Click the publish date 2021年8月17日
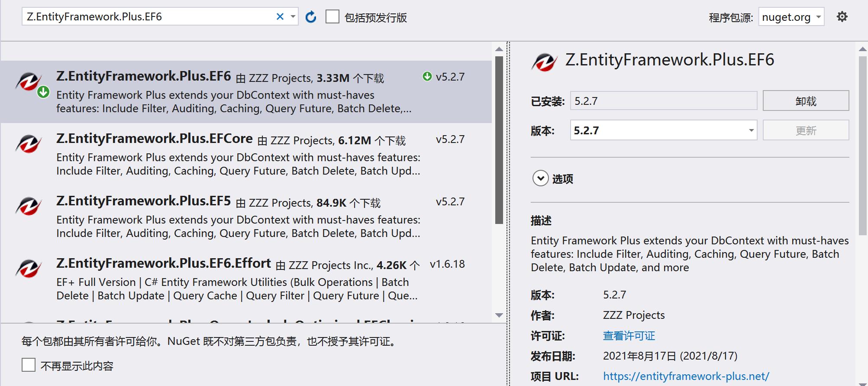 (x=670, y=356)
